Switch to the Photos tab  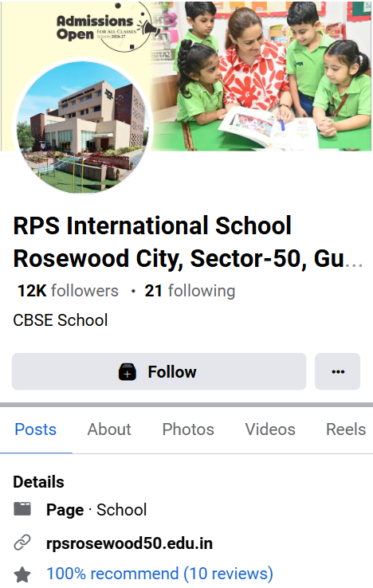click(x=188, y=429)
